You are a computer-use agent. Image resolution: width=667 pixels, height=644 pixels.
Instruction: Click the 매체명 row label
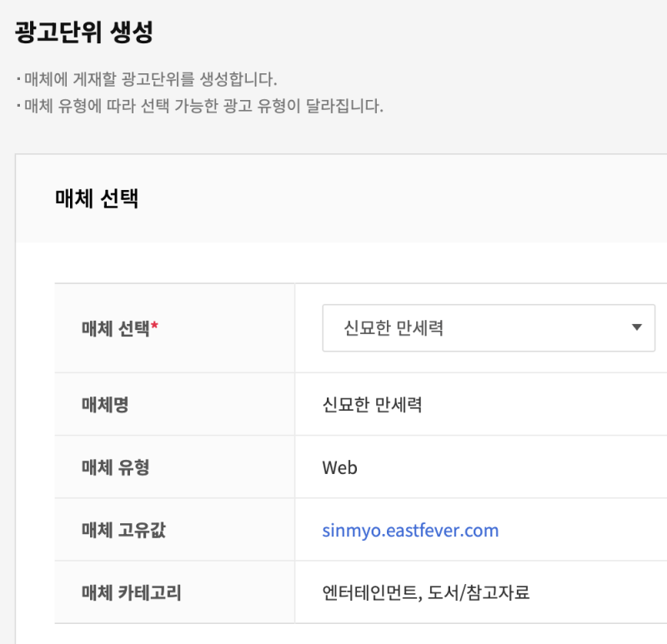[x=105, y=405]
